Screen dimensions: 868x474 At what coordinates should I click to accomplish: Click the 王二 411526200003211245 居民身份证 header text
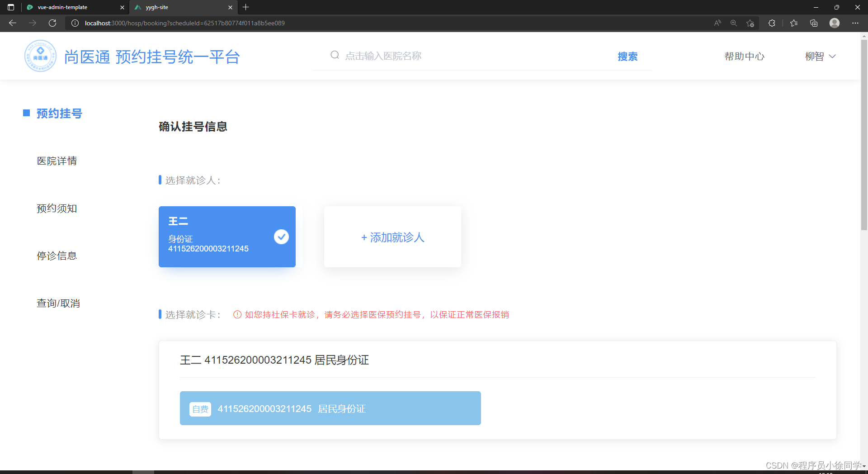[274, 360]
